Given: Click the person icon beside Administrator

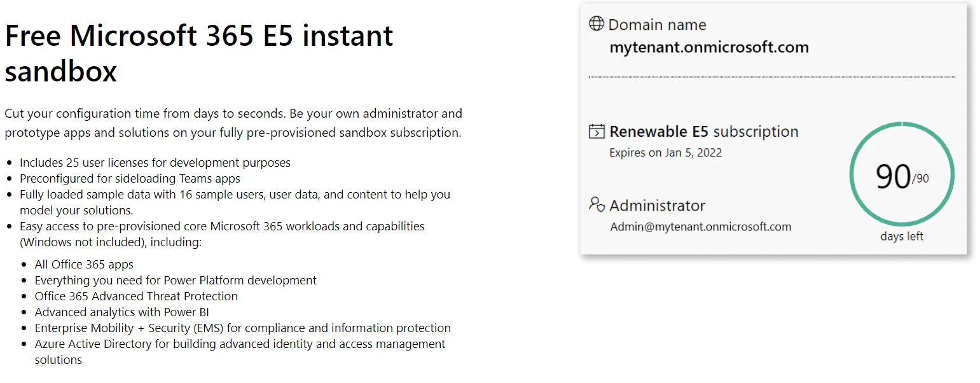Looking at the screenshot, I should [597, 205].
